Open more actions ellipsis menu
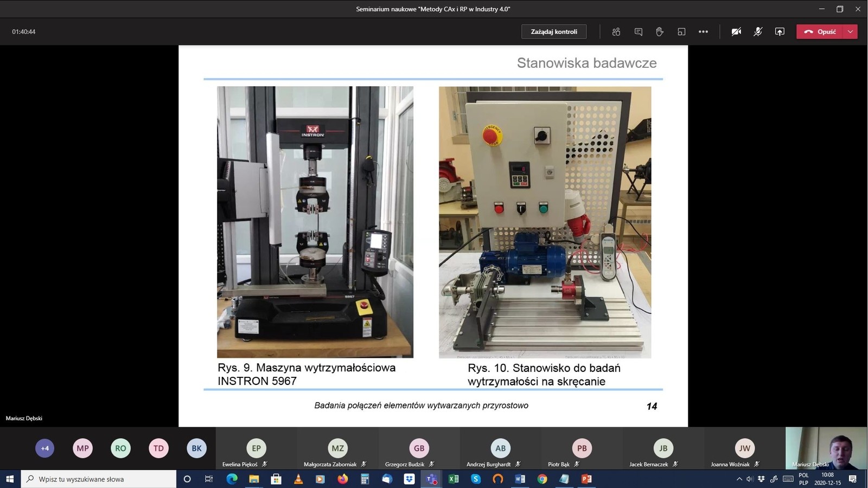This screenshot has height=488, width=868. coord(703,32)
